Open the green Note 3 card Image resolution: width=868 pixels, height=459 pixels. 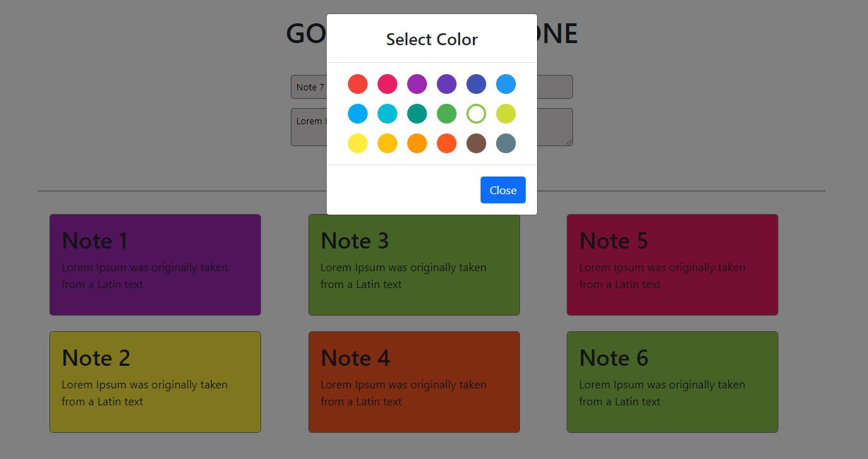click(414, 265)
